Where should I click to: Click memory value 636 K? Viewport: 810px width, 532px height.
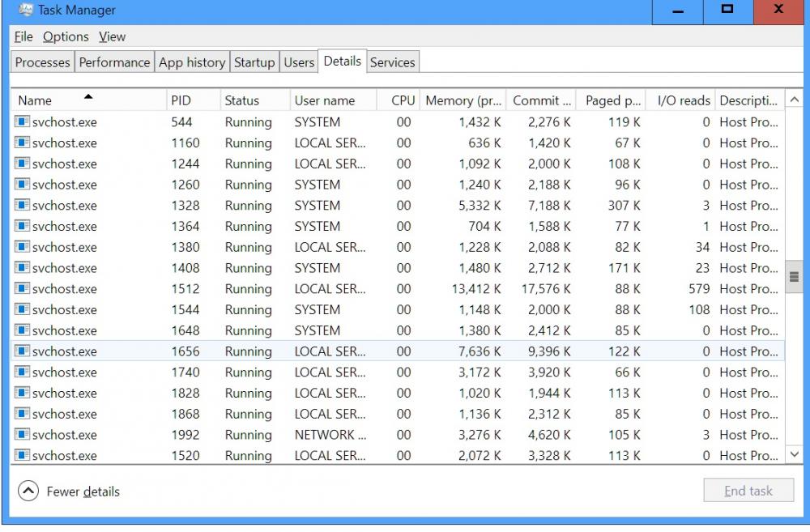pos(484,143)
